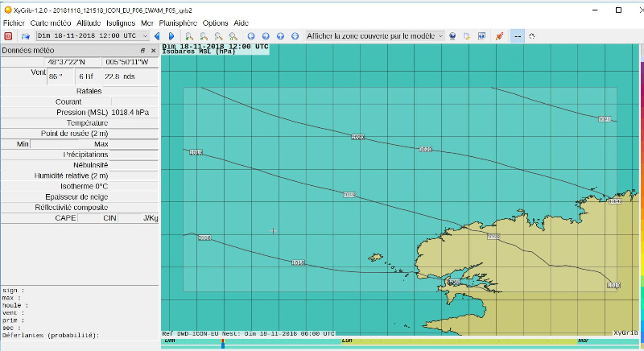Open the Carte météo menu
Screen dimensions: 644x351
tap(51, 23)
